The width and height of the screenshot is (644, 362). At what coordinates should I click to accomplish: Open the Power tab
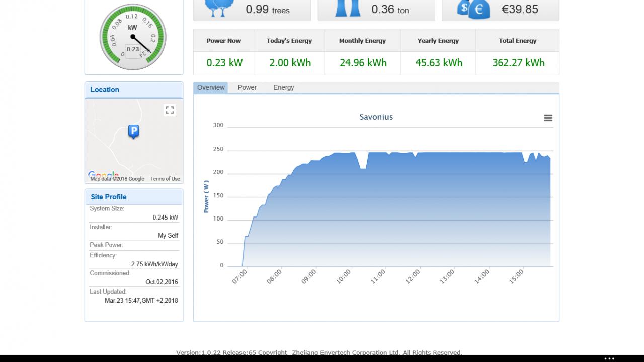point(247,87)
